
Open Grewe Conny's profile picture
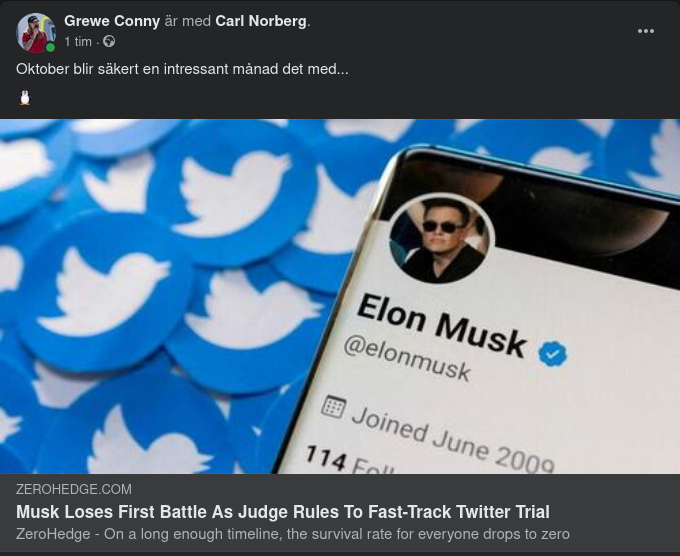coord(35,32)
